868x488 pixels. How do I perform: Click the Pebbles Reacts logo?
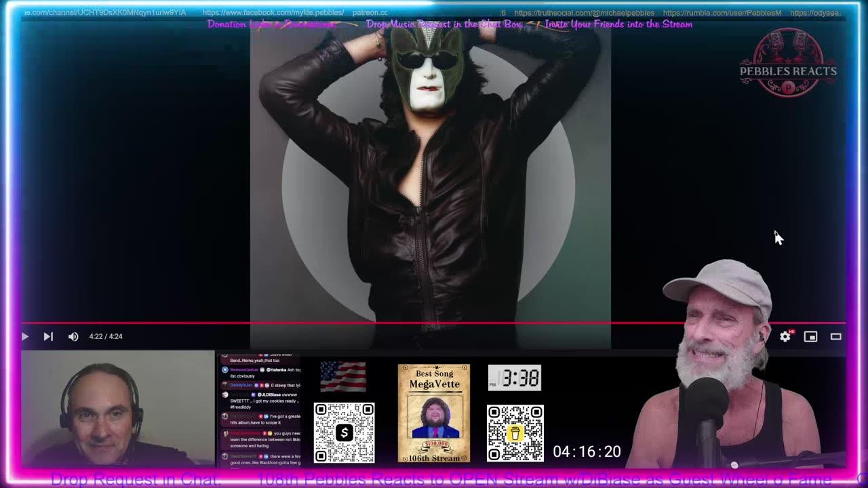pyautogui.click(x=788, y=63)
